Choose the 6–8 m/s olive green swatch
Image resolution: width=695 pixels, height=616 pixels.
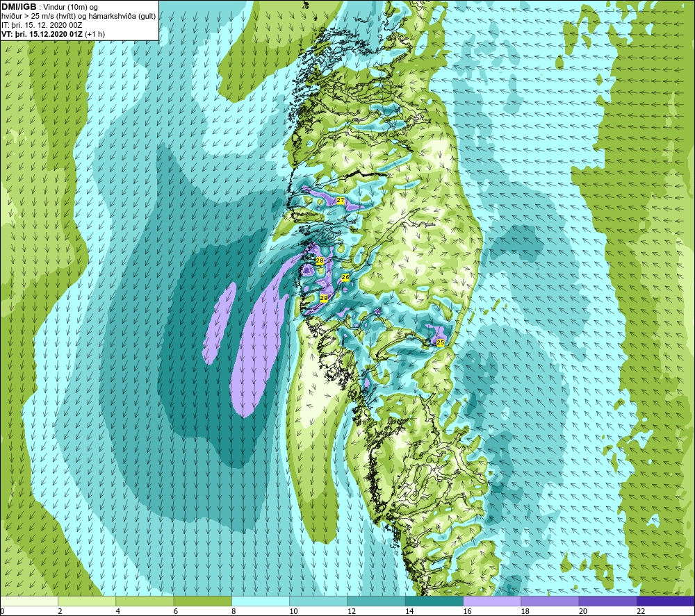(x=202, y=601)
